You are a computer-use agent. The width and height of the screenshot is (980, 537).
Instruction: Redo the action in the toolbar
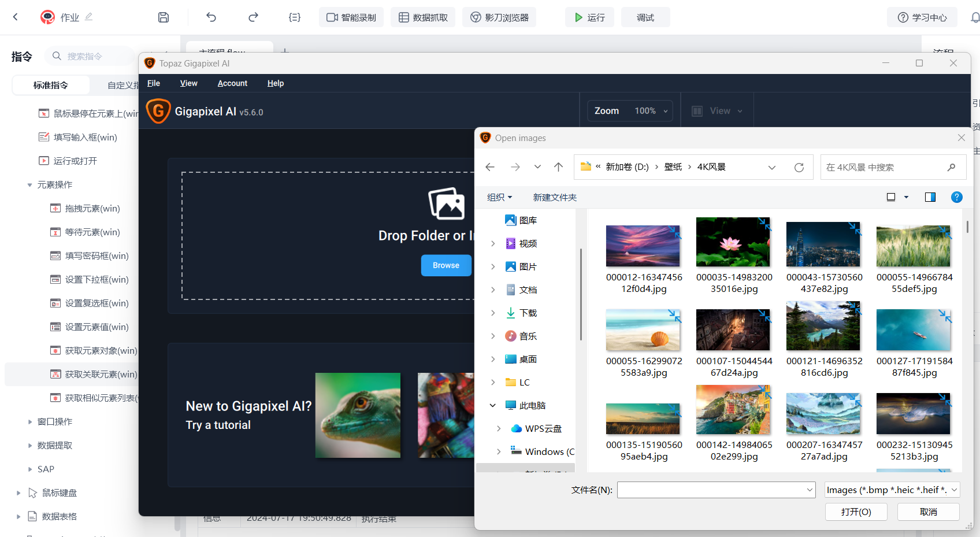[253, 17]
